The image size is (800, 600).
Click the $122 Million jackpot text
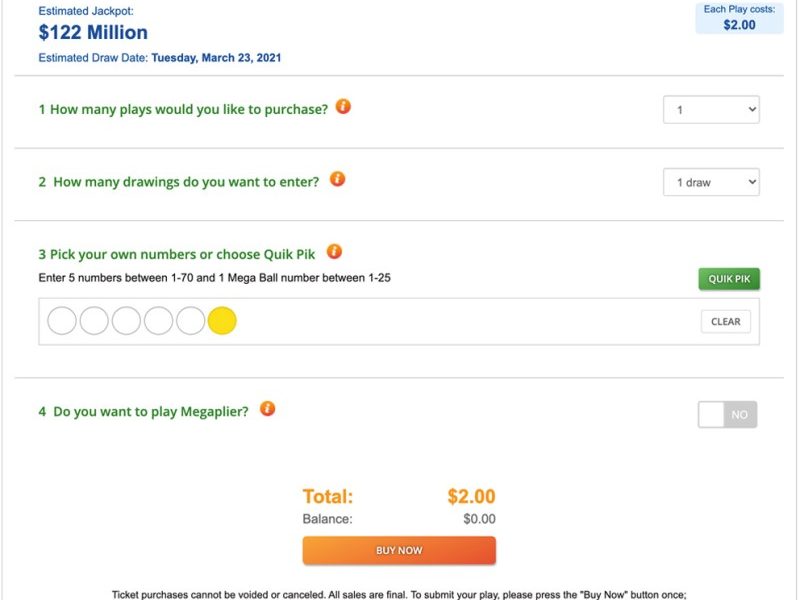pyautogui.click(x=93, y=33)
